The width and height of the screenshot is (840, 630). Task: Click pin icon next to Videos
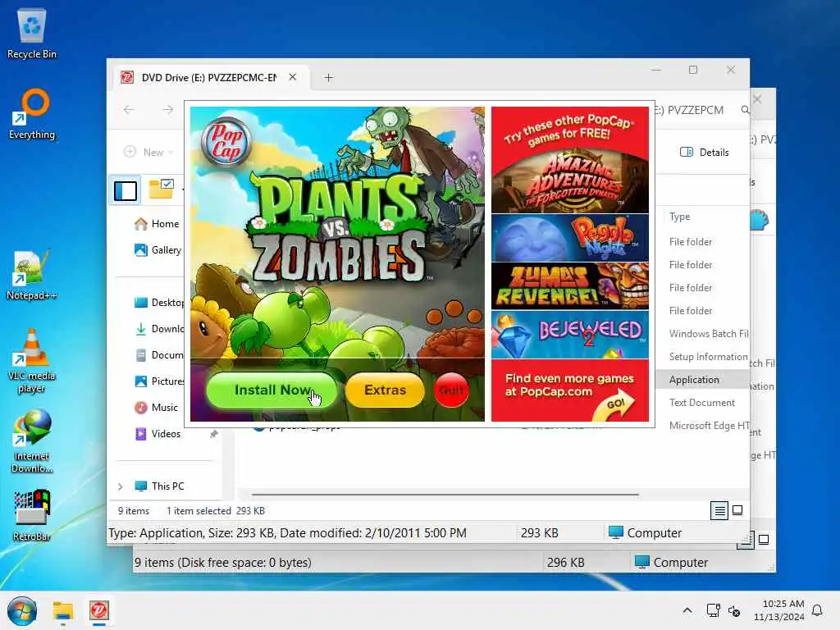click(214, 434)
